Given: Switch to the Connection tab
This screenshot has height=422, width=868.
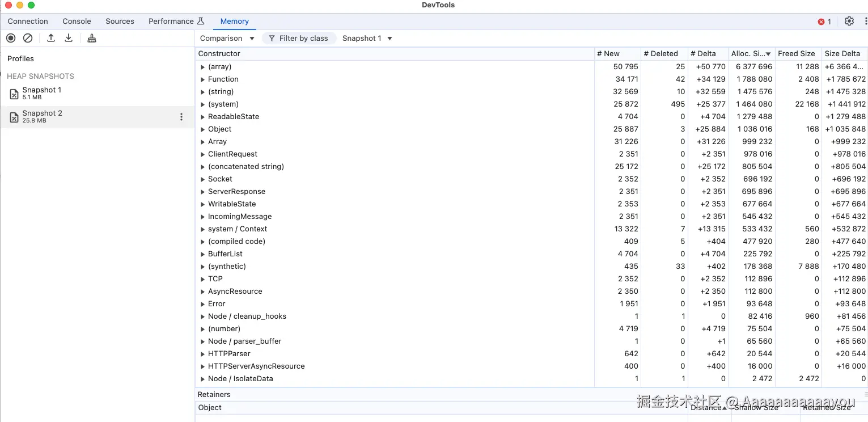Looking at the screenshot, I should [x=28, y=21].
